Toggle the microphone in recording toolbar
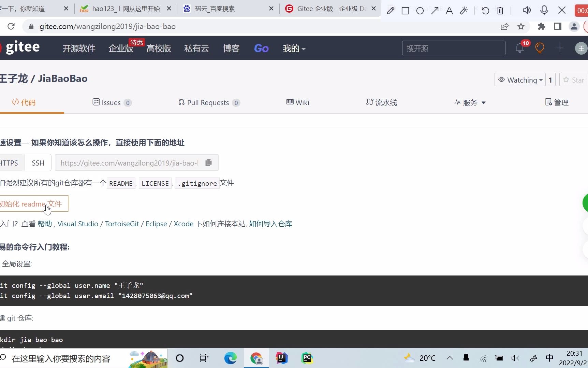The width and height of the screenshot is (588, 368). (x=544, y=10)
